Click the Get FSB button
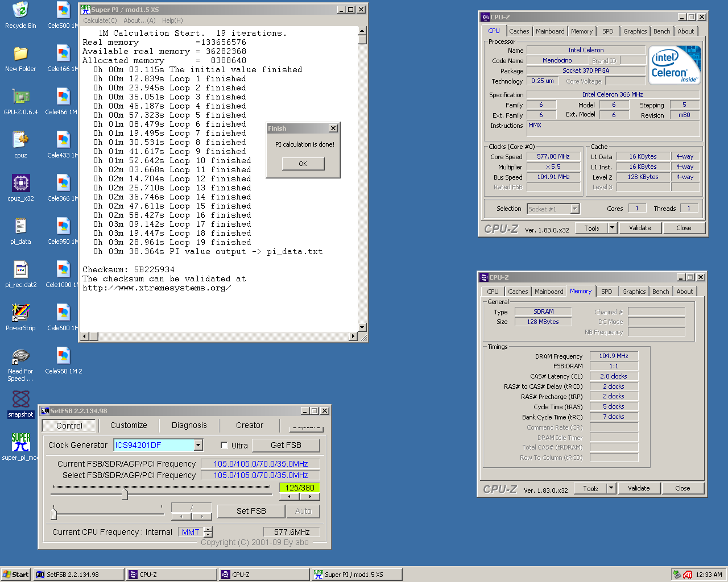The height and width of the screenshot is (582, 728). click(x=286, y=445)
